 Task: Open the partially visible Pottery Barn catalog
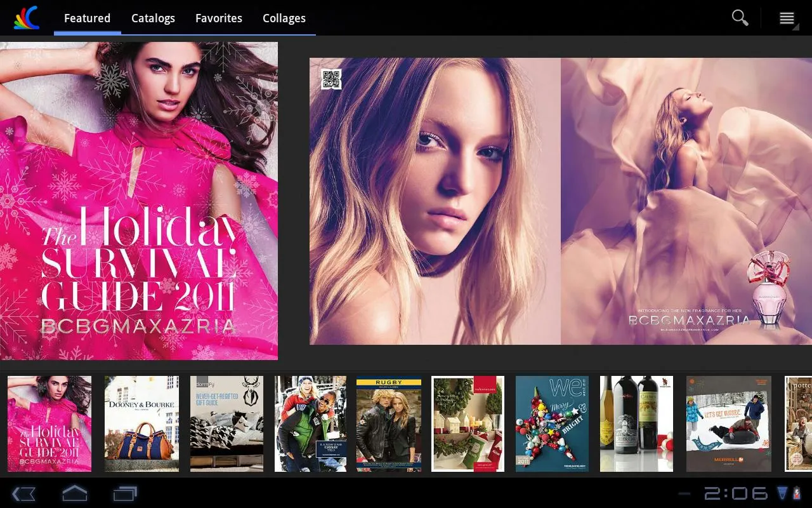click(x=798, y=424)
